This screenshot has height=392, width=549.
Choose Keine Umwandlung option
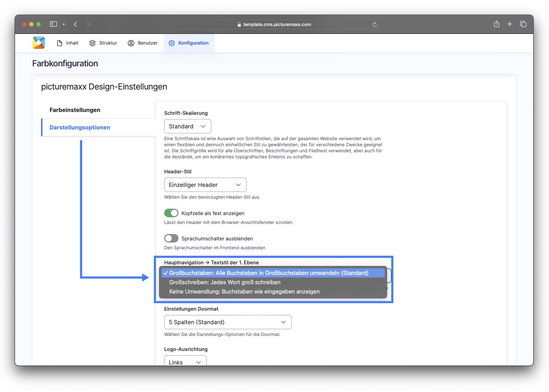(x=273, y=291)
